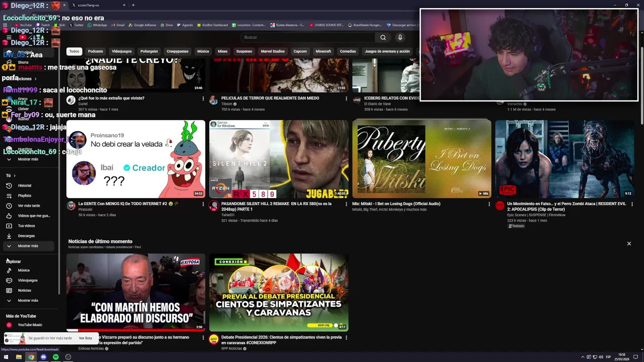Screen dimensions: 644x362
Task: Open options menu for PASANDOME SILENT HILL 2 video
Action: point(346,204)
